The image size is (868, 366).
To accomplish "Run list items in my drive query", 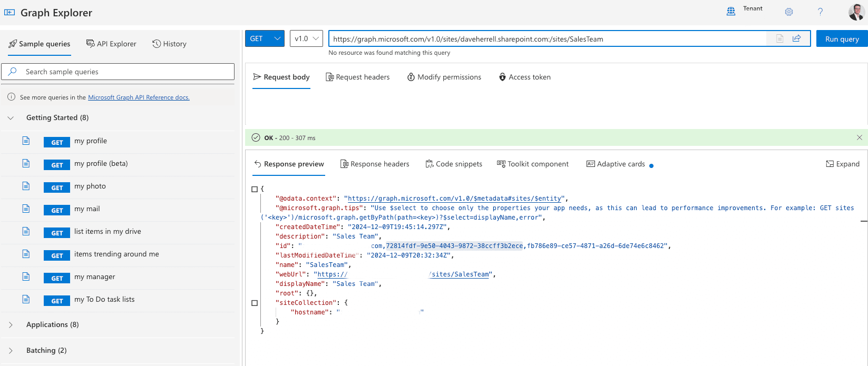I will [x=57, y=233].
